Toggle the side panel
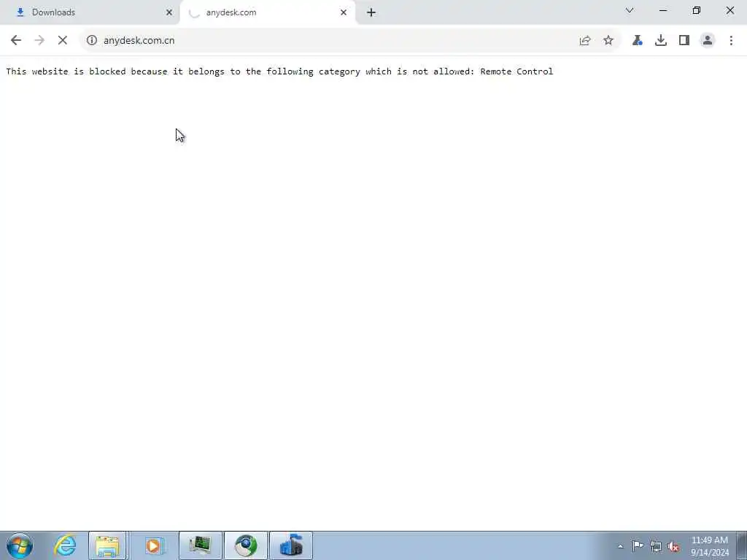747x560 pixels. point(684,41)
